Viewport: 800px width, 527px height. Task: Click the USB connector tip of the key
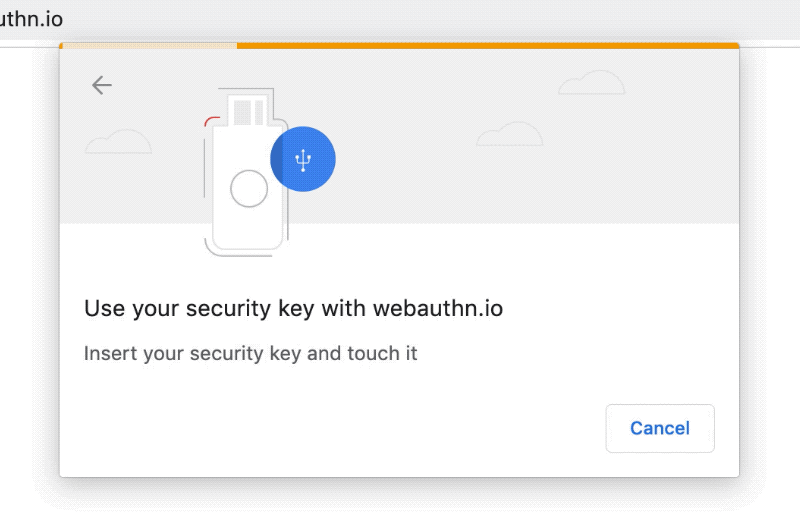248,109
